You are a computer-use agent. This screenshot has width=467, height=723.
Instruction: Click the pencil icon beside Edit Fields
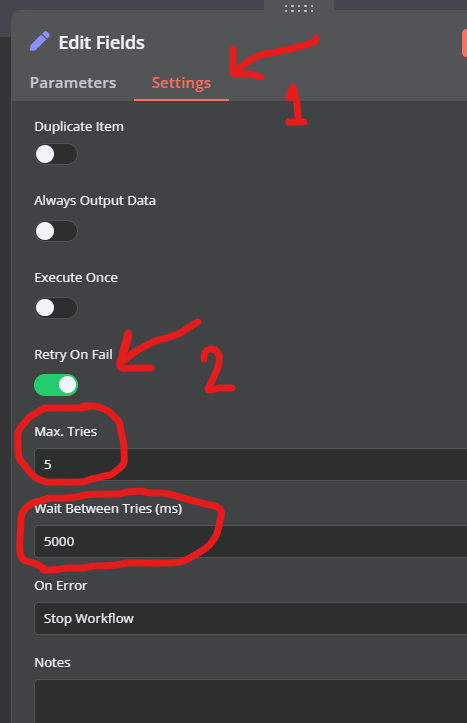coord(40,41)
